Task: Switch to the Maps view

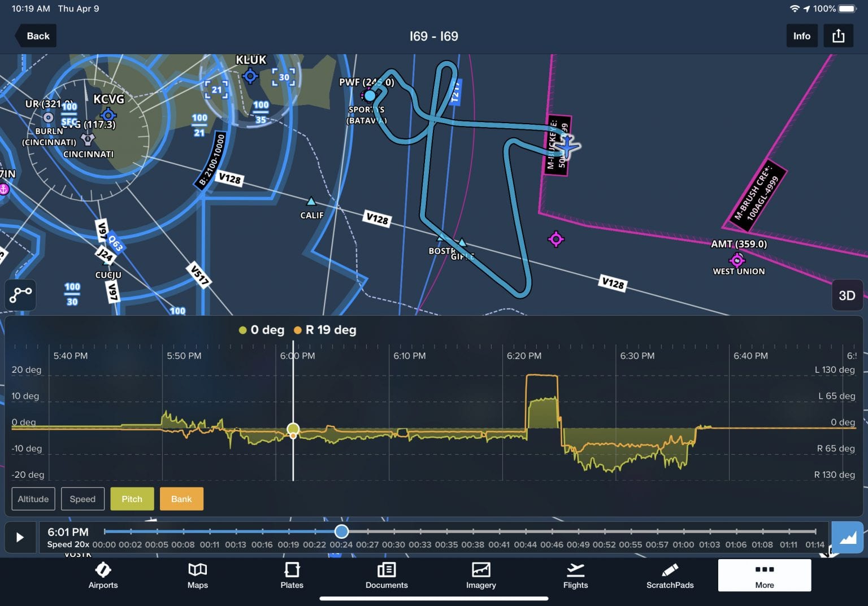Action: click(197, 576)
